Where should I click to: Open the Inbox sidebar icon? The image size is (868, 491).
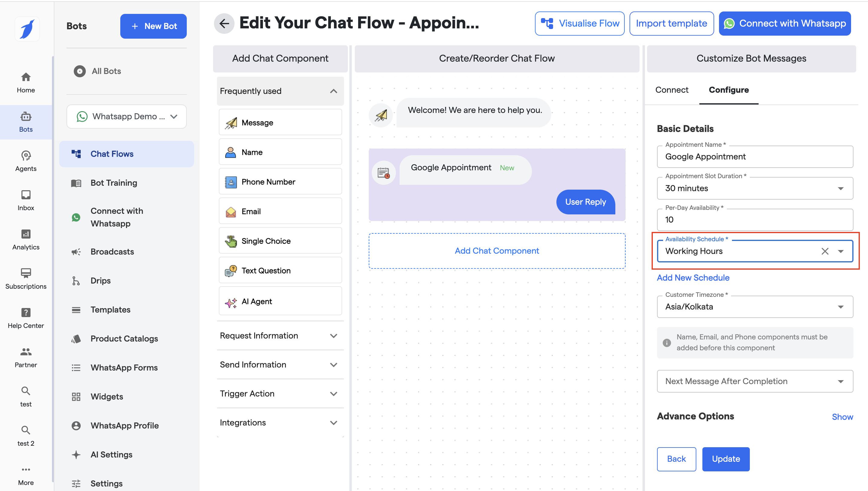click(26, 200)
